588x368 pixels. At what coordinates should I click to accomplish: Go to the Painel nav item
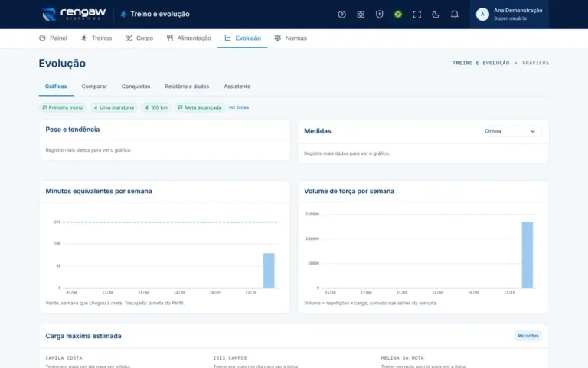[x=53, y=38]
